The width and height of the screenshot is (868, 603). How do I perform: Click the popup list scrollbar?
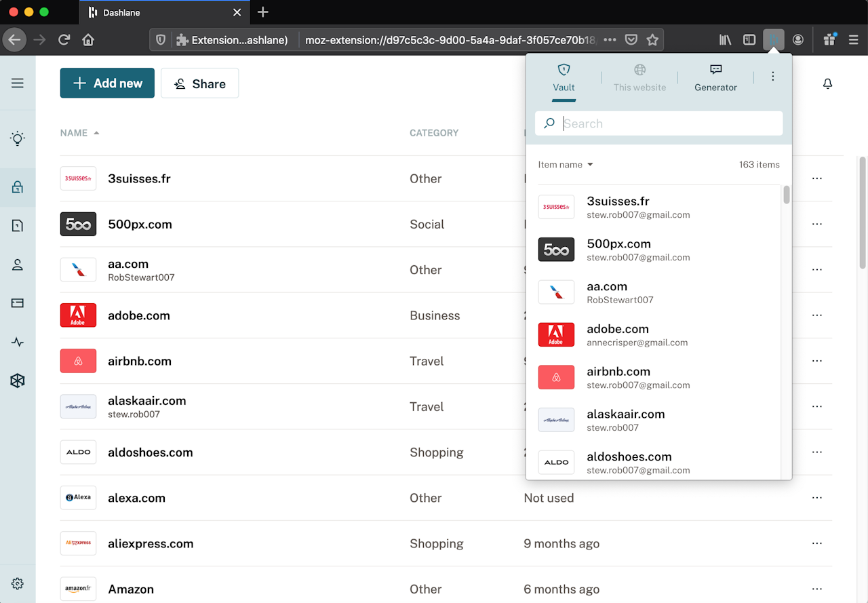tap(787, 195)
